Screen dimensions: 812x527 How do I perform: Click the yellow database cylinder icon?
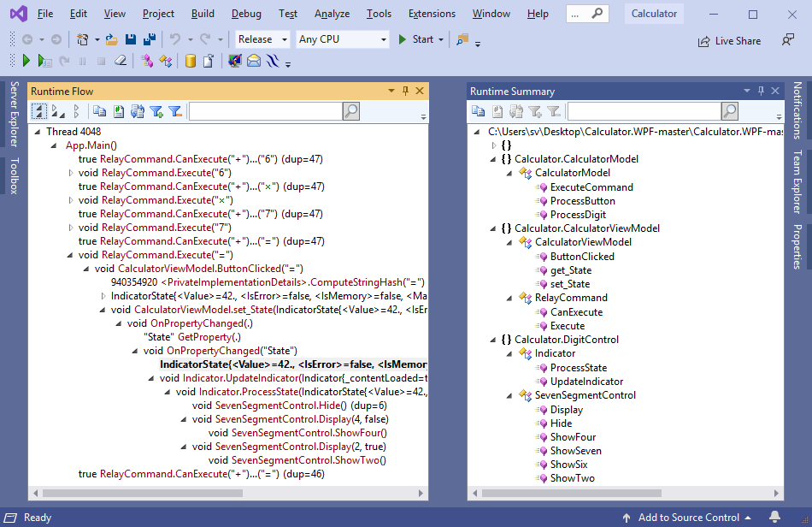point(190,61)
